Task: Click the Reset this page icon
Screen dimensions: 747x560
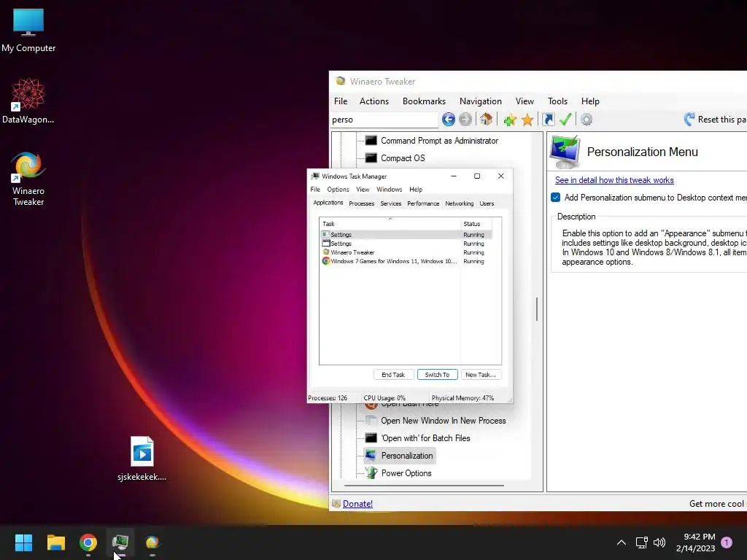Action: click(689, 120)
